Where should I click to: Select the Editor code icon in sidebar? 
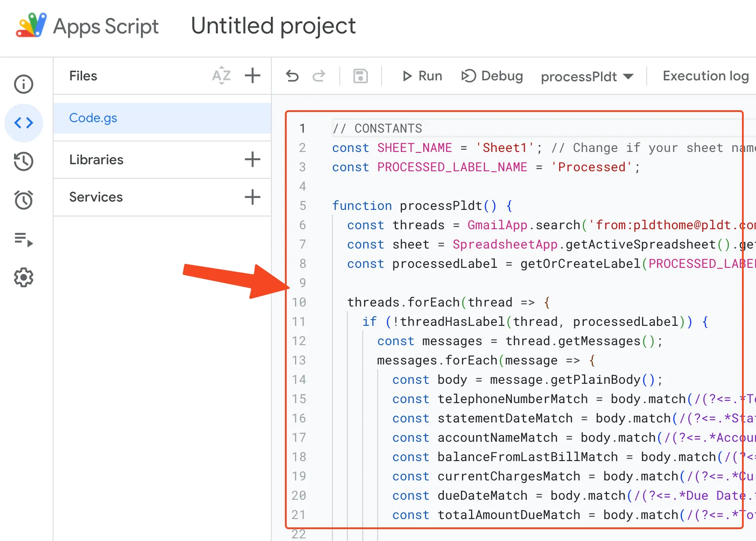[x=24, y=123]
